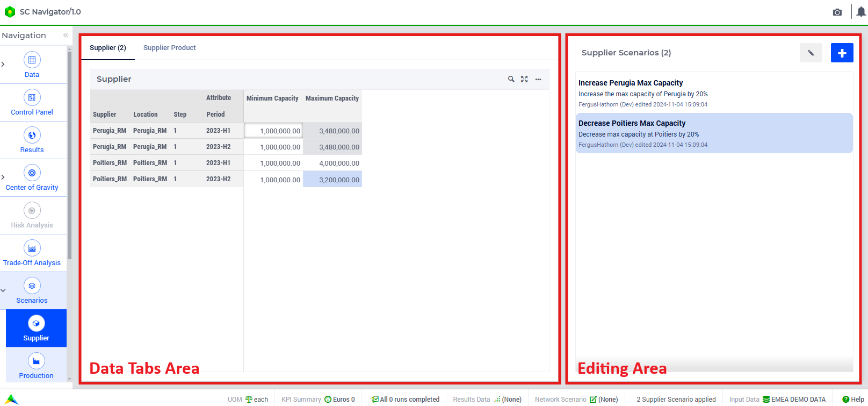Open Network Scenario status item
The width and height of the screenshot is (868, 406).
tap(576, 400)
